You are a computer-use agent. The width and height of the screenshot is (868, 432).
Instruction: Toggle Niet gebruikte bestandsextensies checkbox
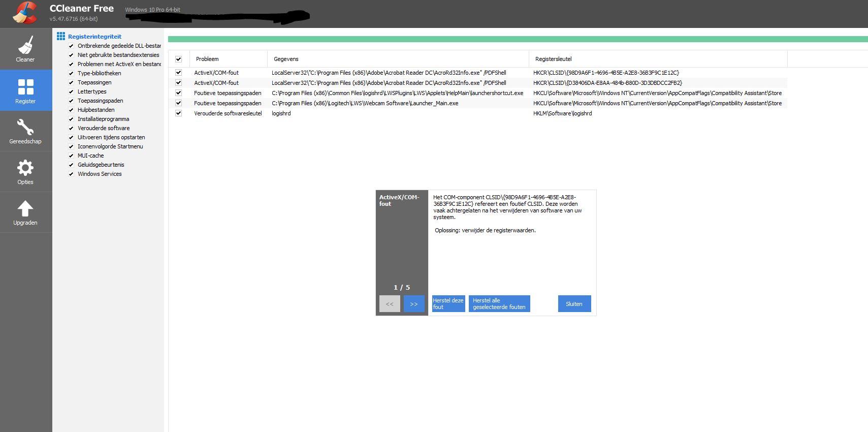71,55
